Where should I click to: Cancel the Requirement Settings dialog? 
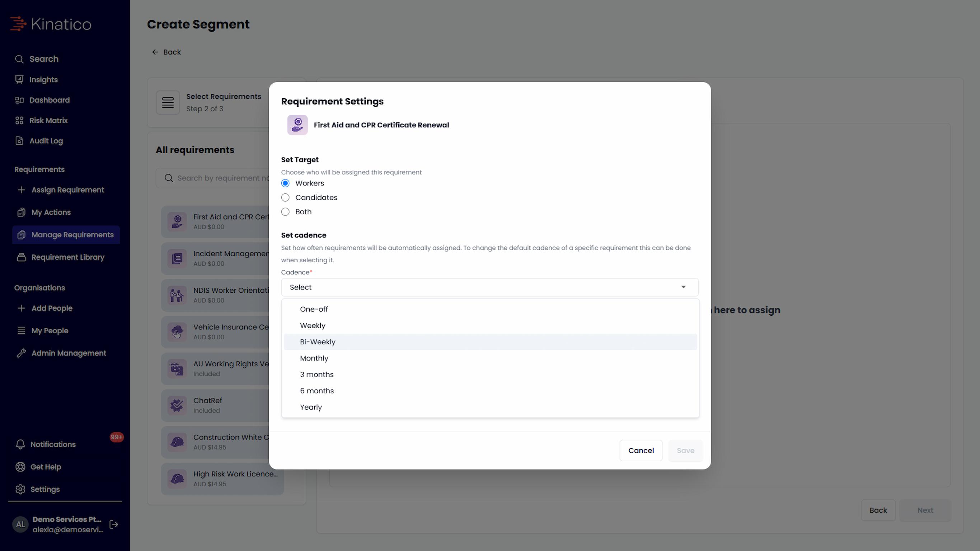click(641, 451)
